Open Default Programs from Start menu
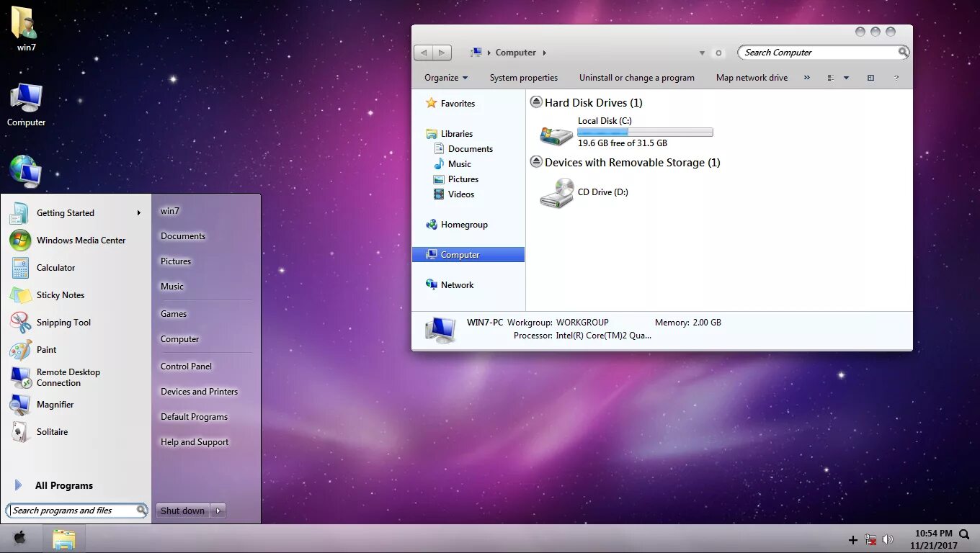The height and width of the screenshot is (553, 980). (x=195, y=417)
